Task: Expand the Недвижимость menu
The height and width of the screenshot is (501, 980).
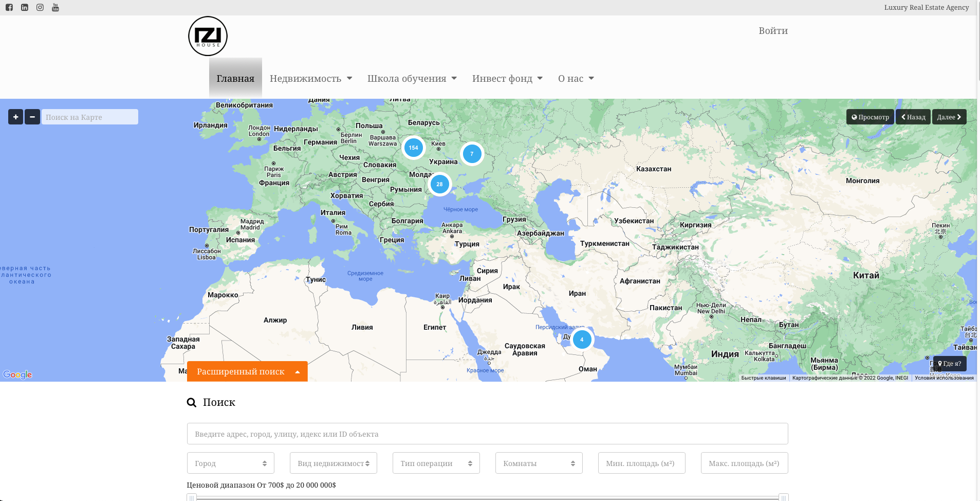Action: pyautogui.click(x=311, y=78)
